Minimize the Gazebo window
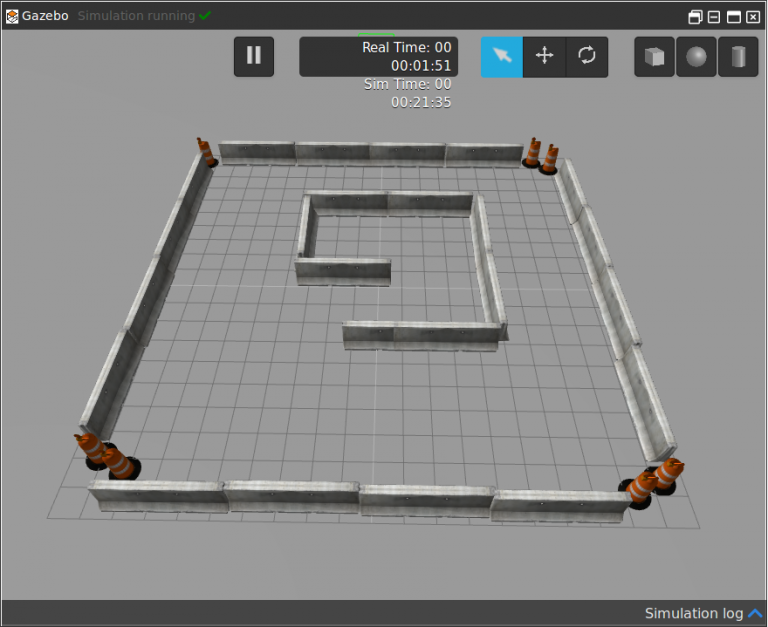768x627 pixels. [714, 17]
